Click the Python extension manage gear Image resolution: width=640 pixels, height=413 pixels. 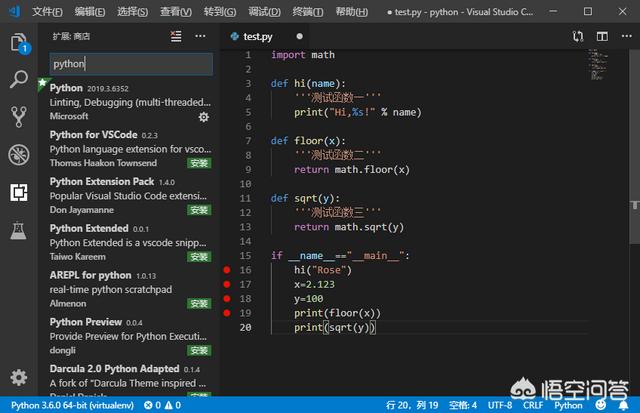coord(204,117)
